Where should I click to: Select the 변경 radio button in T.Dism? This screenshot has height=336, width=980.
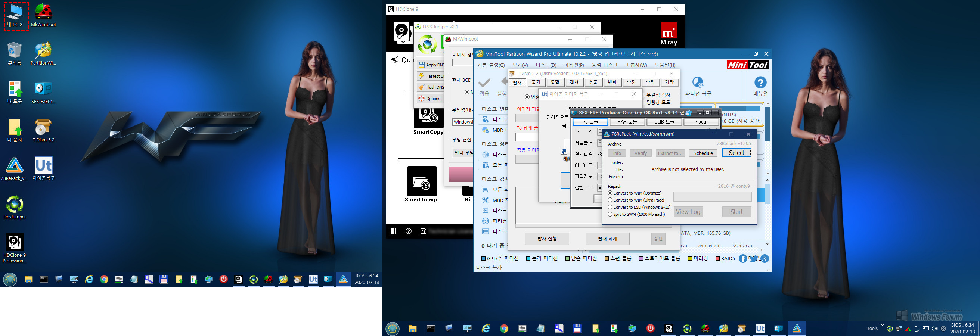click(x=527, y=97)
